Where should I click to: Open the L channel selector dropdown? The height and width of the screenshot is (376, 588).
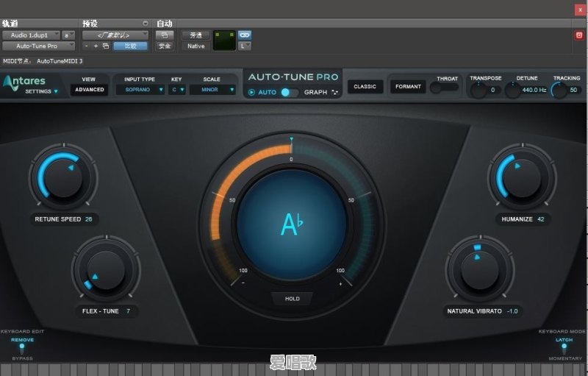(x=245, y=46)
